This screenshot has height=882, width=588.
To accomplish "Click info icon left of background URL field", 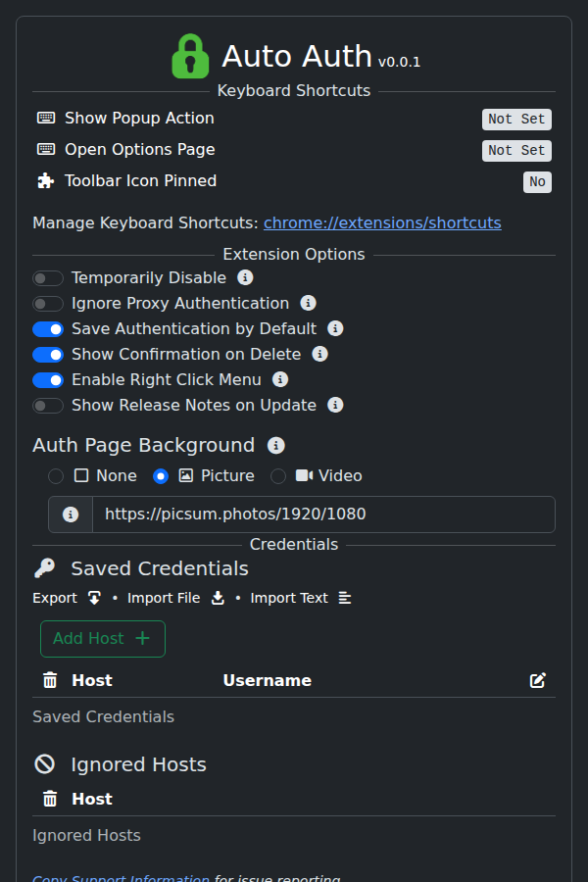I will pos(71,514).
